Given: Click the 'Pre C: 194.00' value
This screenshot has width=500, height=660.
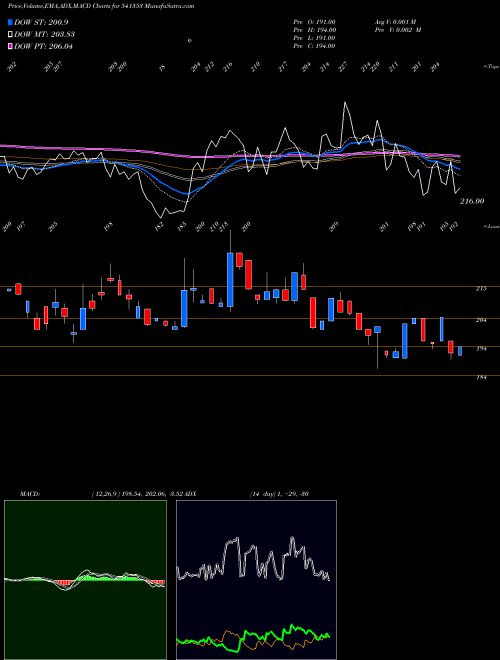Looking at the screenshot, I should pyautogui.click(x=314, y=46).
